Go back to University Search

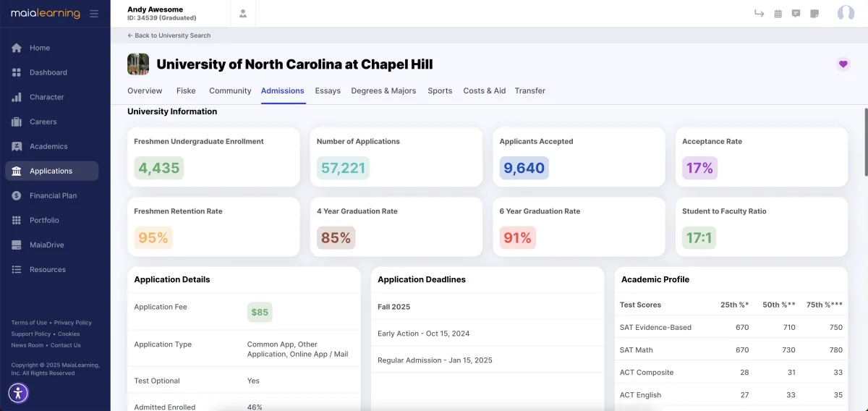coord(169,35)
